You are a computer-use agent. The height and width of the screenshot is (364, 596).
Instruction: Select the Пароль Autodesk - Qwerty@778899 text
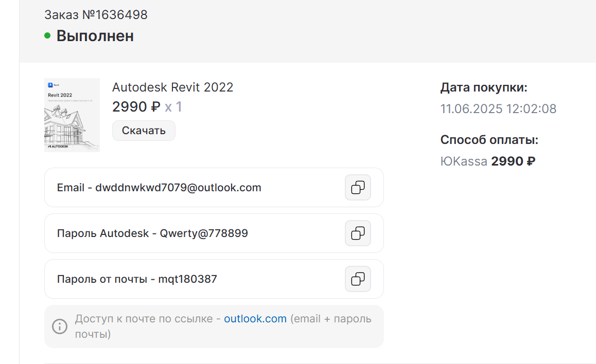pos(152,233)
